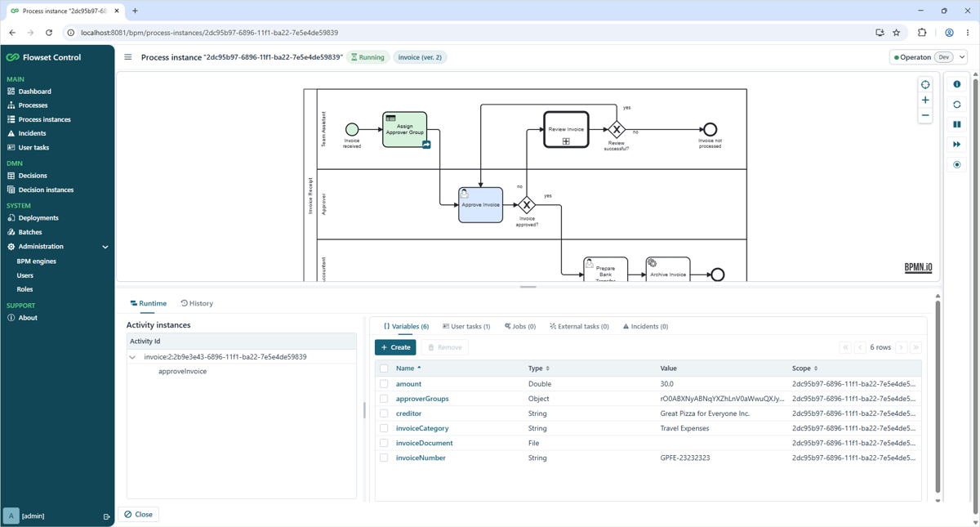
Task: Check the amount variable row
Action: pos(384,384)
